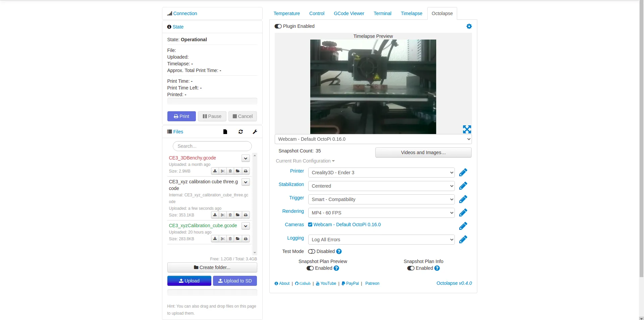Switch to the Terminal tab
Viewport: 644px width, 320px height.
pyautogui.click(x=382, y=13)
